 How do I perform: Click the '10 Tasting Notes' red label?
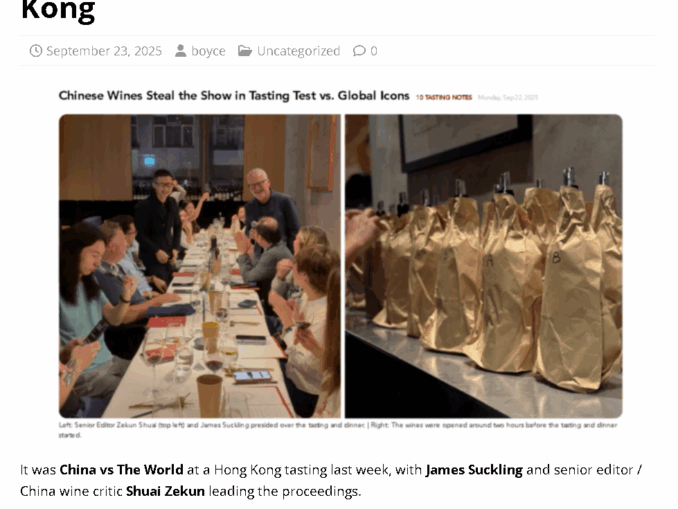(444, 97)
